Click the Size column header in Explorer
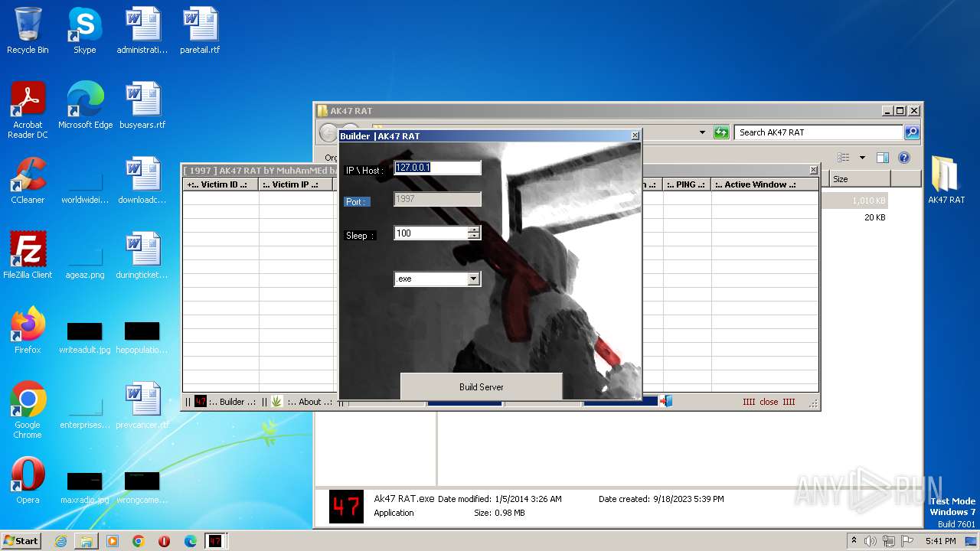 860,179
